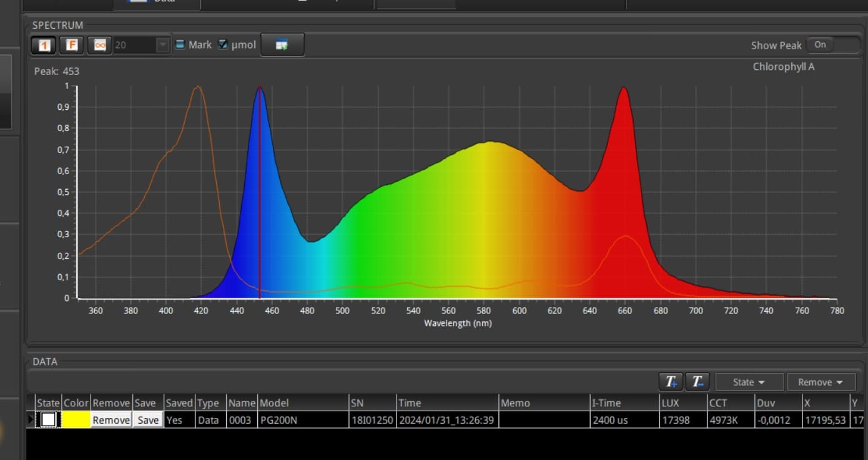This screenshot has width=868, height=460.
Task: Click the row pointer arrow of record 0003
Action: pyautogui.click(x=31, y=419)
